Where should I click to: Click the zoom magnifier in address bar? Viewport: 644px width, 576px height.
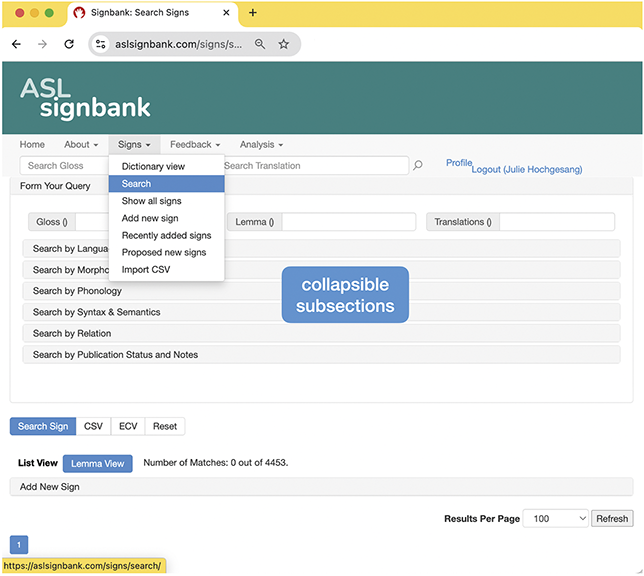coord(260,44)
